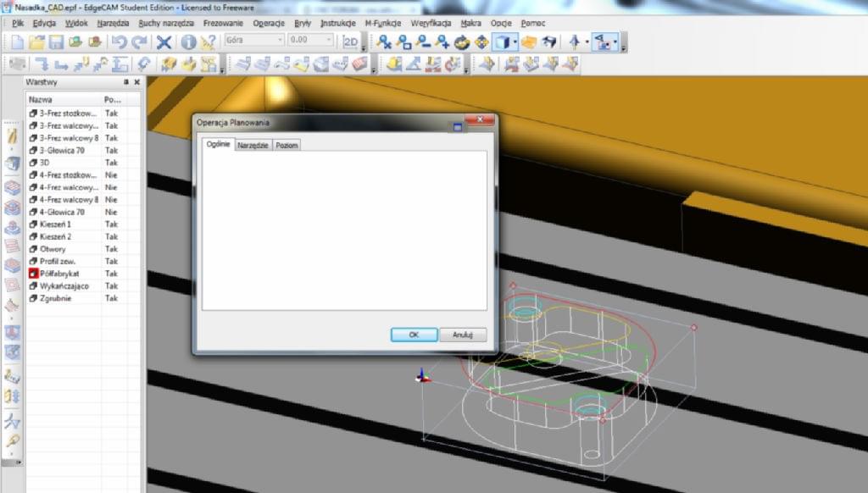Create a new file with the blank page icon
The height and width of the screenshot is (493, 868).
(x=17, y=42)
